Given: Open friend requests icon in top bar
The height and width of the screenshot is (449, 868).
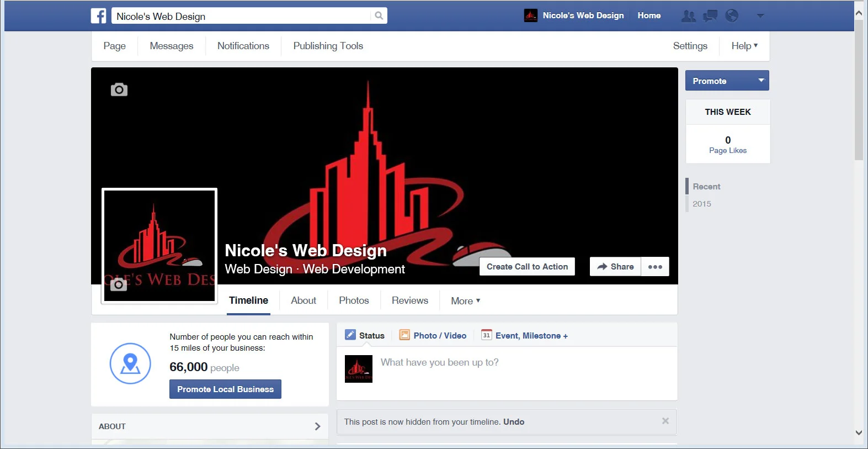Looking at the screenshot, I should [x=688, y=16].
